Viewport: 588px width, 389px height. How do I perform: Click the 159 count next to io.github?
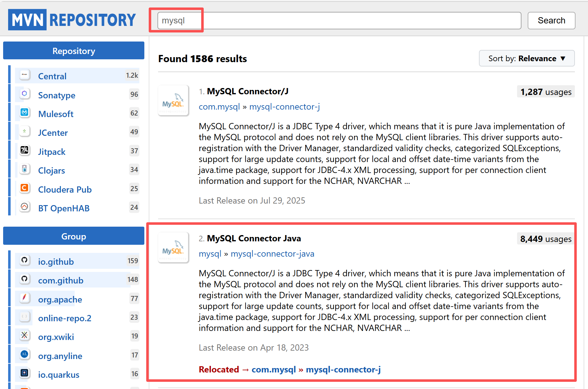[133, 261]
